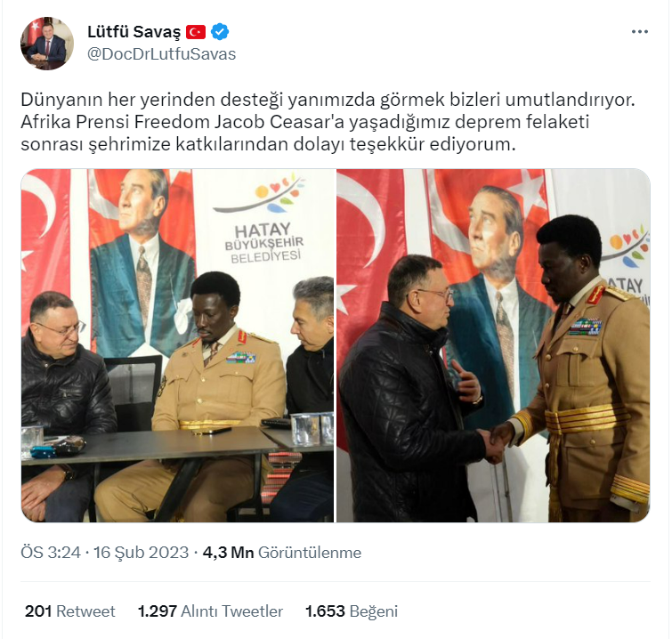
Task: Open the three-dot more options menu
Action: pyautogui.click(x=639, y=32)
